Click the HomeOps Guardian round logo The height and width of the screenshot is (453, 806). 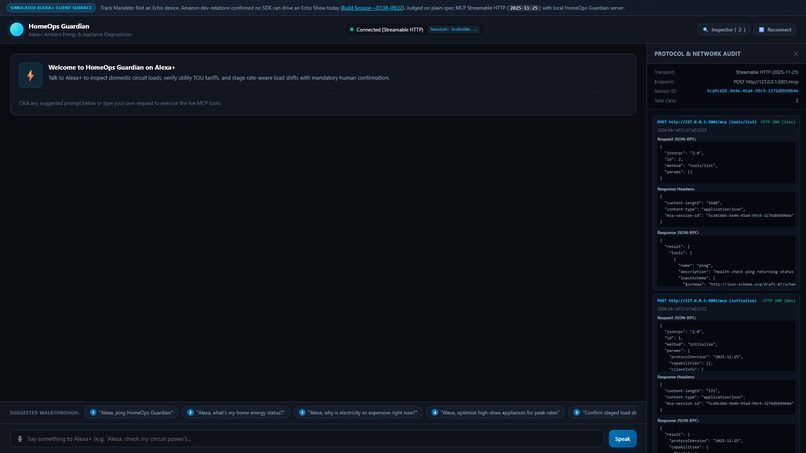coord(16,30)
